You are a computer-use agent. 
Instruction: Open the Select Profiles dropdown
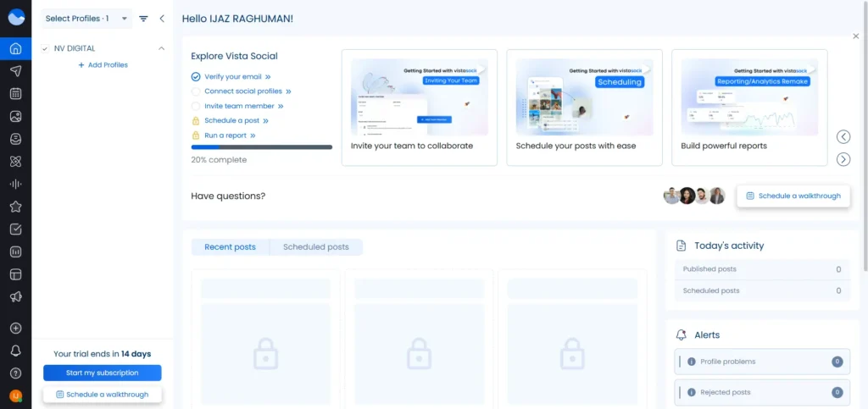point(86,19)
